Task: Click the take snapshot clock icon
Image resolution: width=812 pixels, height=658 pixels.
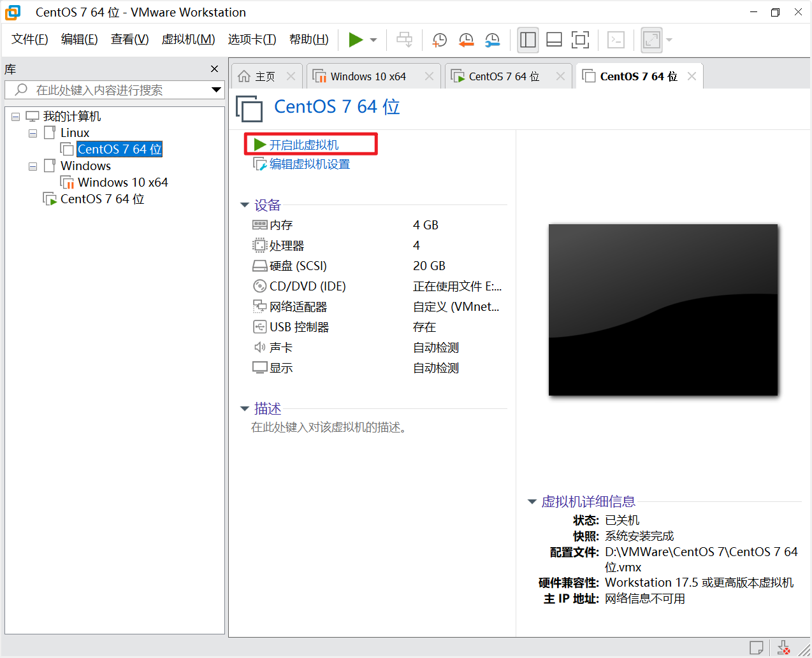Action: point(440,40)
